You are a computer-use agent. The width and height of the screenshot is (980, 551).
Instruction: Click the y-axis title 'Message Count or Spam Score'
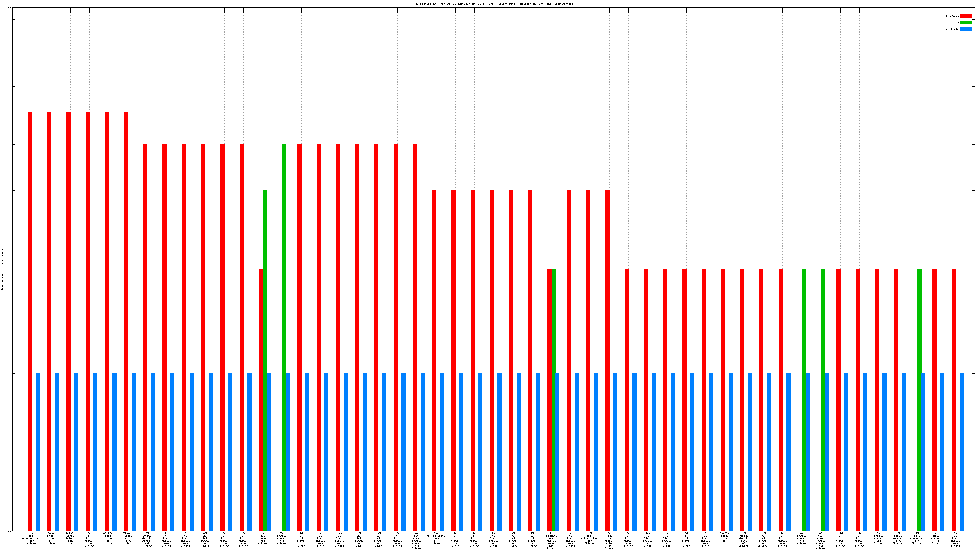point(2,270)
